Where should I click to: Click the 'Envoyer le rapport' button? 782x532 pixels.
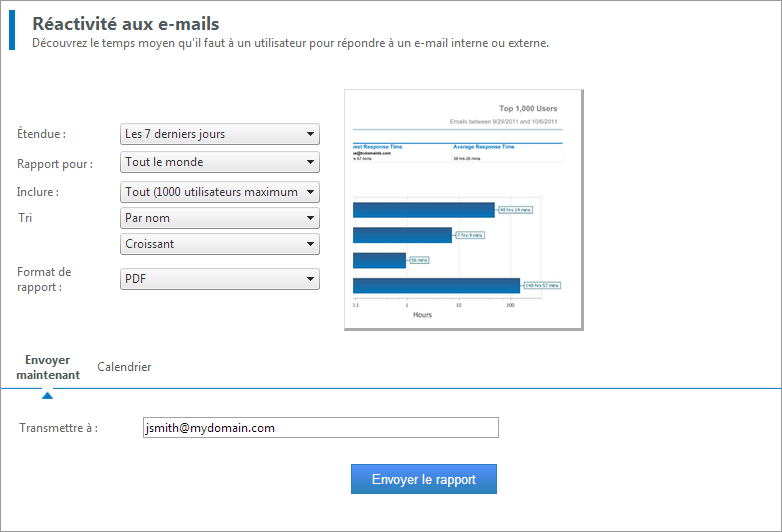pyautogui.click(x=423, y=479)
